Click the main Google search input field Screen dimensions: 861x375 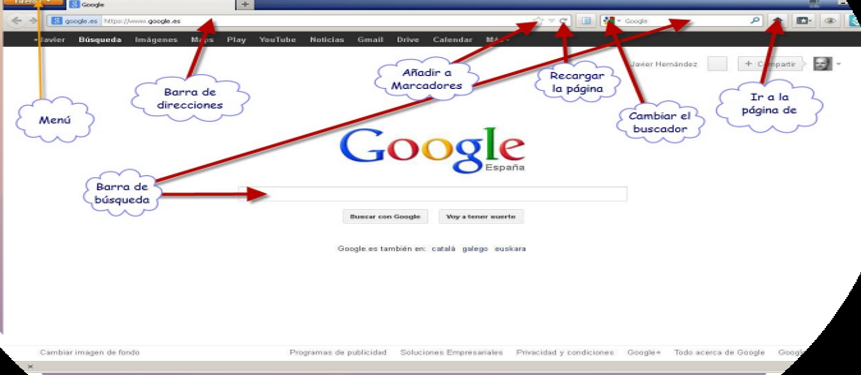tap(433, 194)
